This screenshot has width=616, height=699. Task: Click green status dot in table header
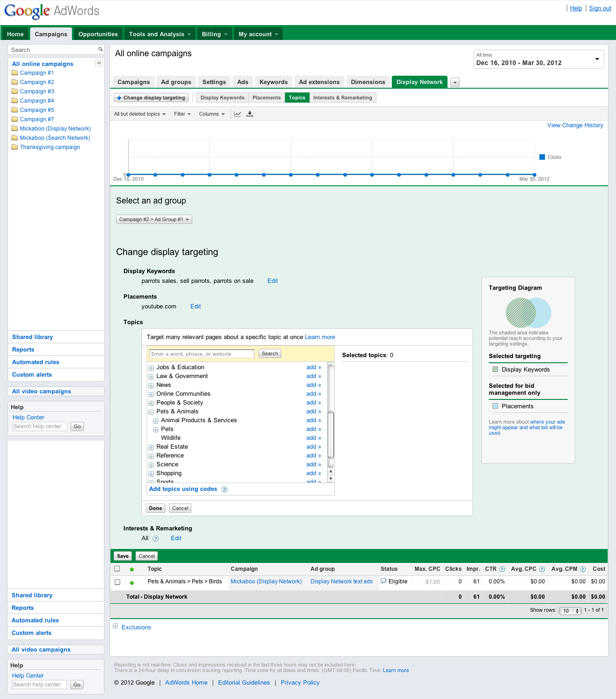(132, 569)
